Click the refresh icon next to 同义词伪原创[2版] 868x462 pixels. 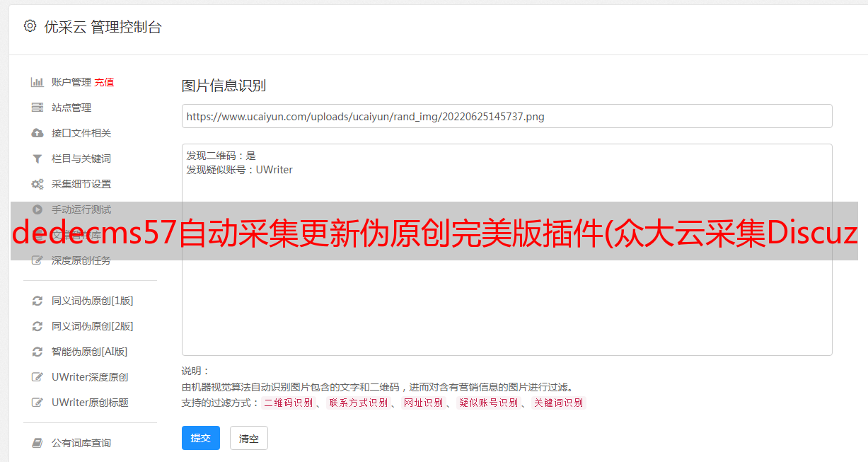click(37, 326)
